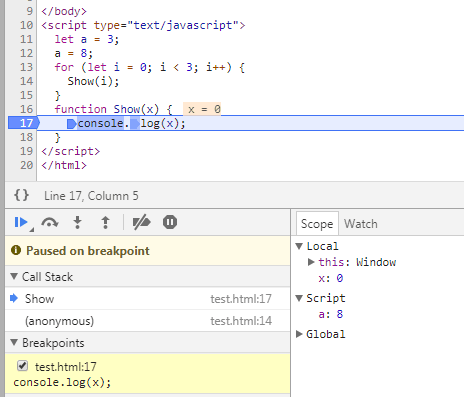The height and width of the screenshot is (397, 464).
Task: Click the Paused on breakpoint message
Action: [88, 251]
